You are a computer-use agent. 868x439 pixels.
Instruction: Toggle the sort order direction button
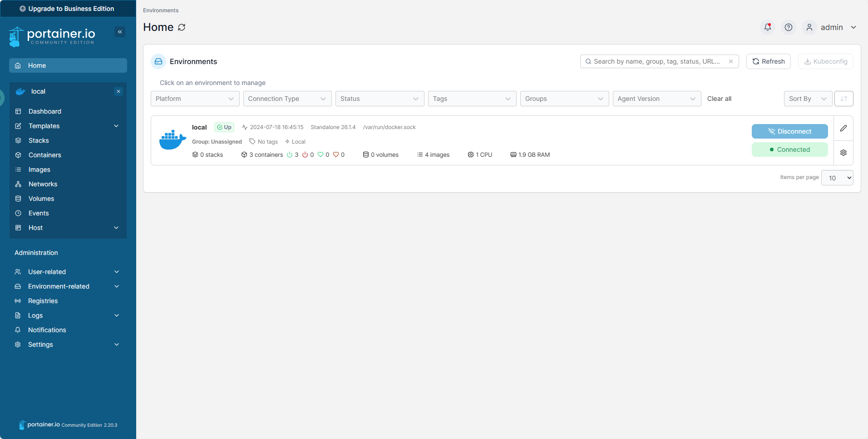point(843,99)
